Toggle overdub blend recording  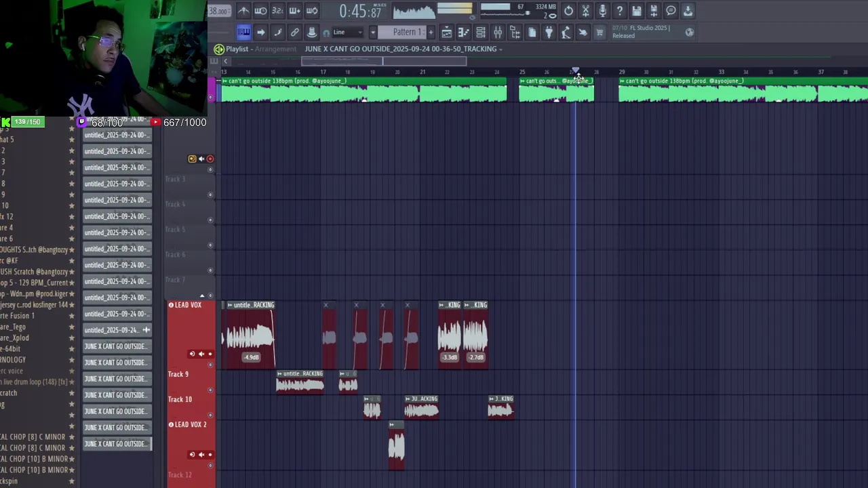click(295, 10)
